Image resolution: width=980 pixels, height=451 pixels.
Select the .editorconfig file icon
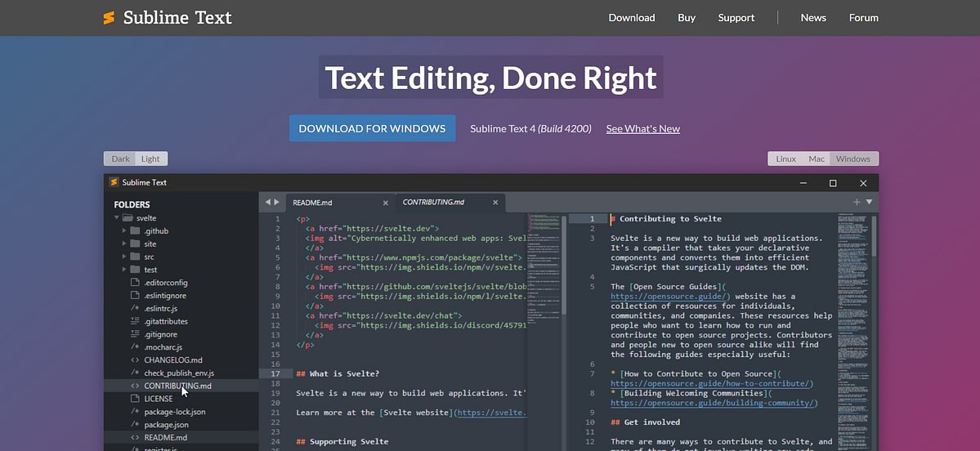(134, 283)
